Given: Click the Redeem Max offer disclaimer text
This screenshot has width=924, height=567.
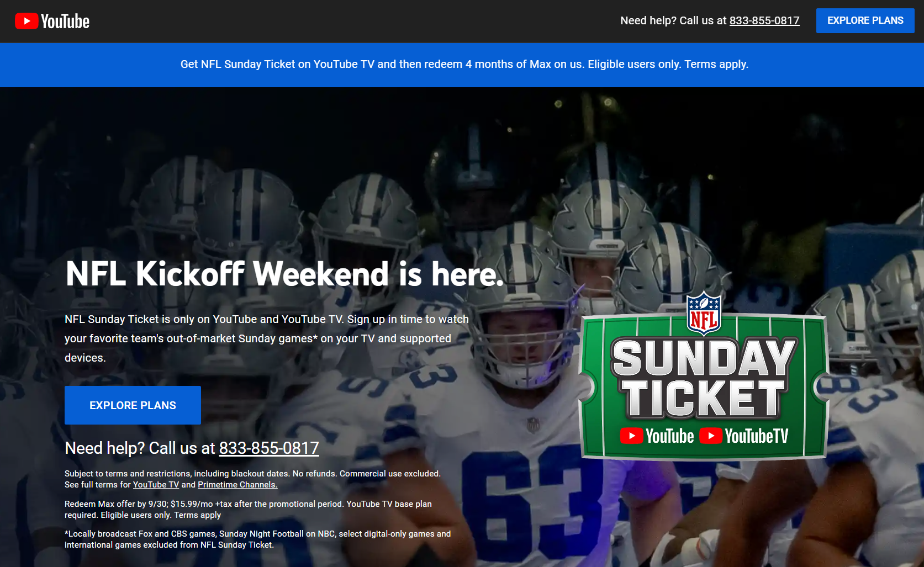Looking at the screenshot, I should (x=248, y=510).
